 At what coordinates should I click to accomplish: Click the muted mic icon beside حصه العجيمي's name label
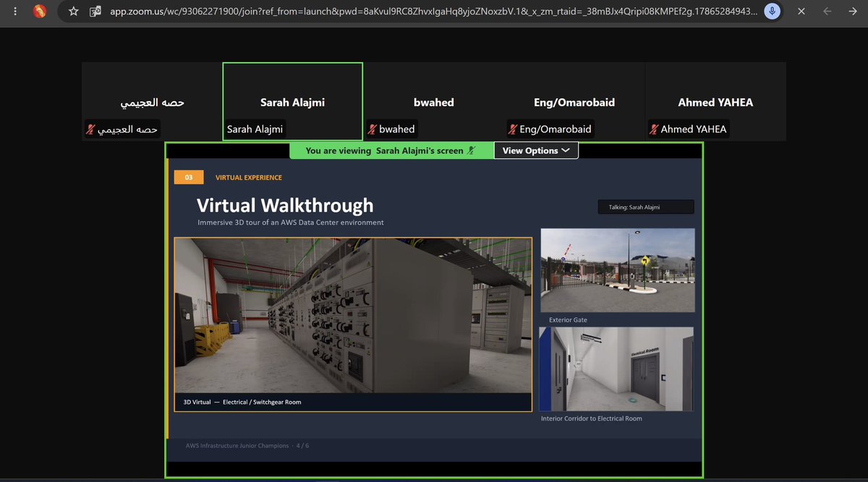pyautogui.click(x=91, y=129)
